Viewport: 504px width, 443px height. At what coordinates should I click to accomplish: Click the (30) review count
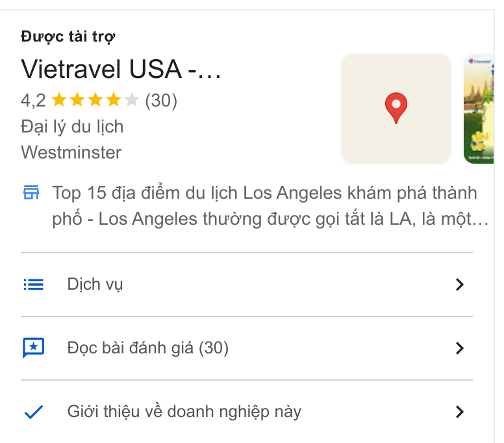161,101
